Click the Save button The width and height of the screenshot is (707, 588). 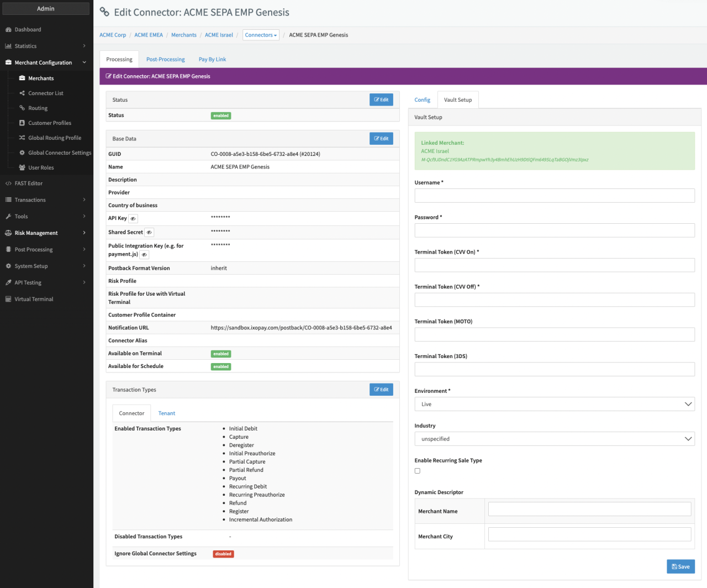(x=680, y=566)
